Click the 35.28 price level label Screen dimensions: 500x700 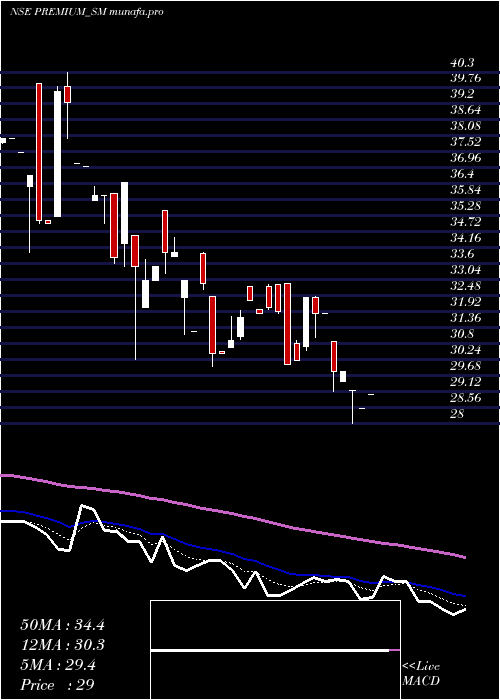tap(466, 207)
